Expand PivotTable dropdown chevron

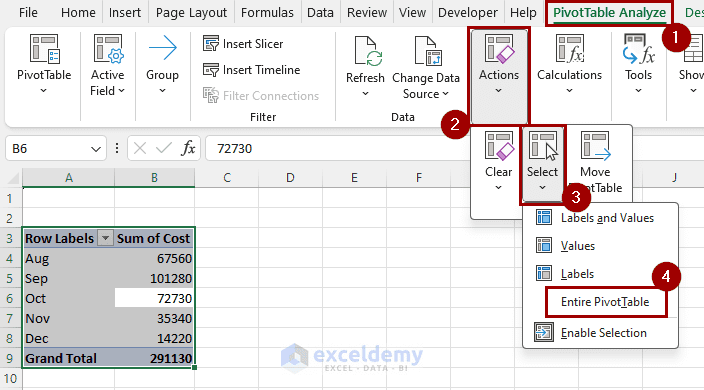click(44, 91)
